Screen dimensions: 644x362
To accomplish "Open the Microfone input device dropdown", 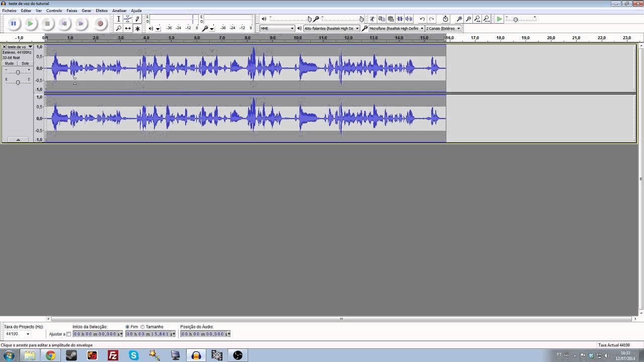I will pyautogui.click(x=396, y=29).
